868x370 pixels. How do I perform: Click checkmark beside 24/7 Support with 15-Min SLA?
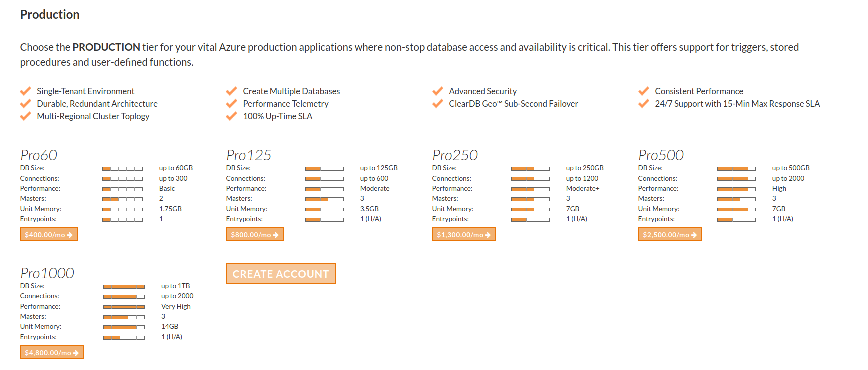click(x=644, y=104)
